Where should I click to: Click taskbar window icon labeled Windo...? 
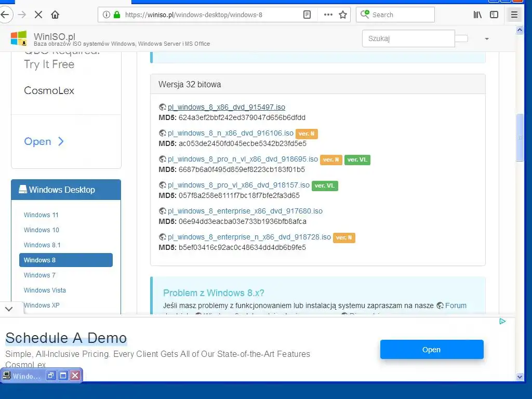coord(6,376)
